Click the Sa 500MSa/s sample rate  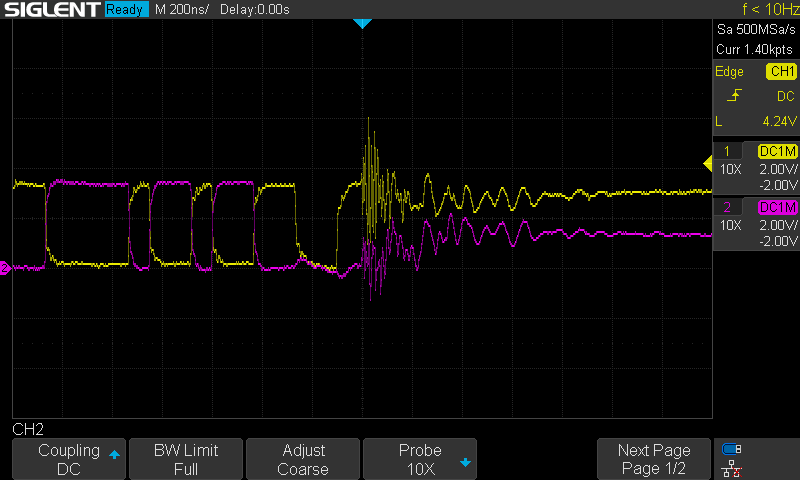[756, 29]
